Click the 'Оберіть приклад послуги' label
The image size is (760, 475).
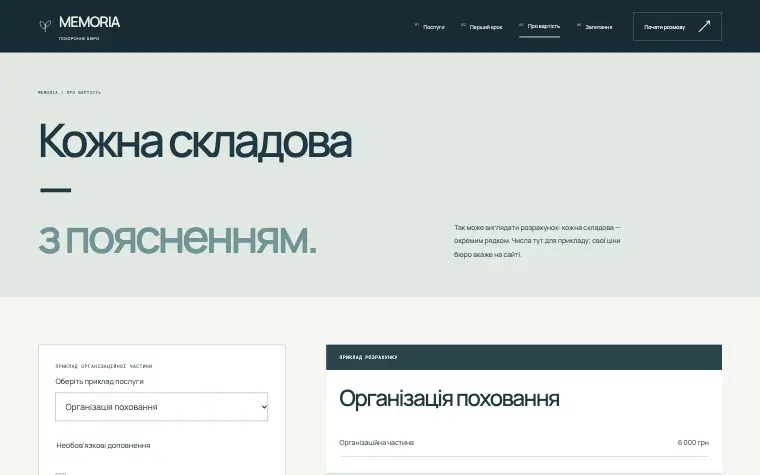pyautogui.click(x=99, y=381)
